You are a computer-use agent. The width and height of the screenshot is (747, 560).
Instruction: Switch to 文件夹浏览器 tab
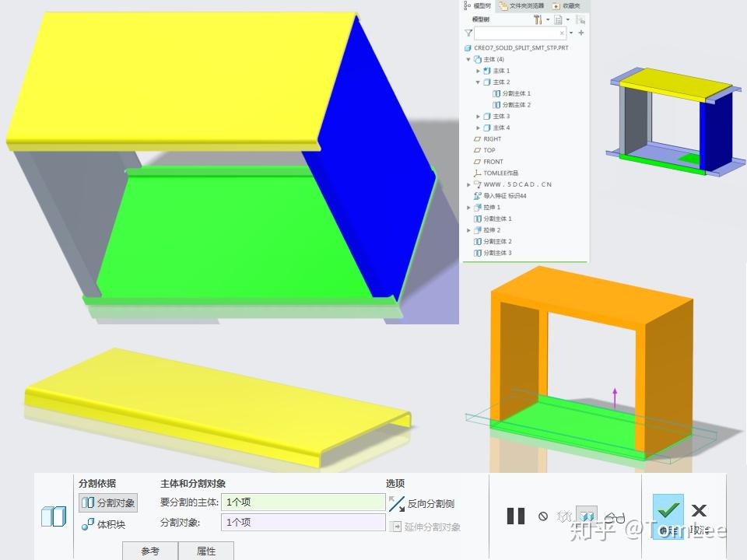coord(521,5)
